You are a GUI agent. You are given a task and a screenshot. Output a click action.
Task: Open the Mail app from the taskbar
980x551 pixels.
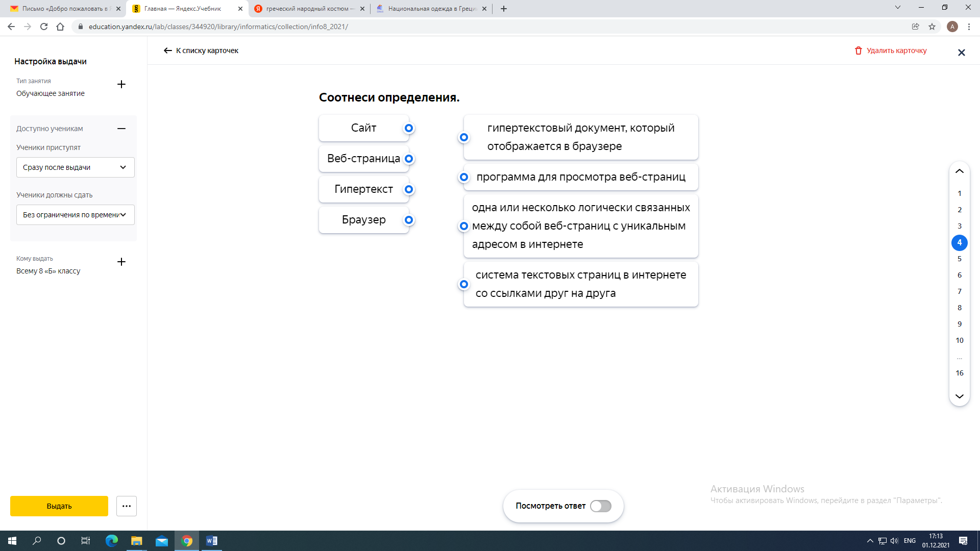162,541
